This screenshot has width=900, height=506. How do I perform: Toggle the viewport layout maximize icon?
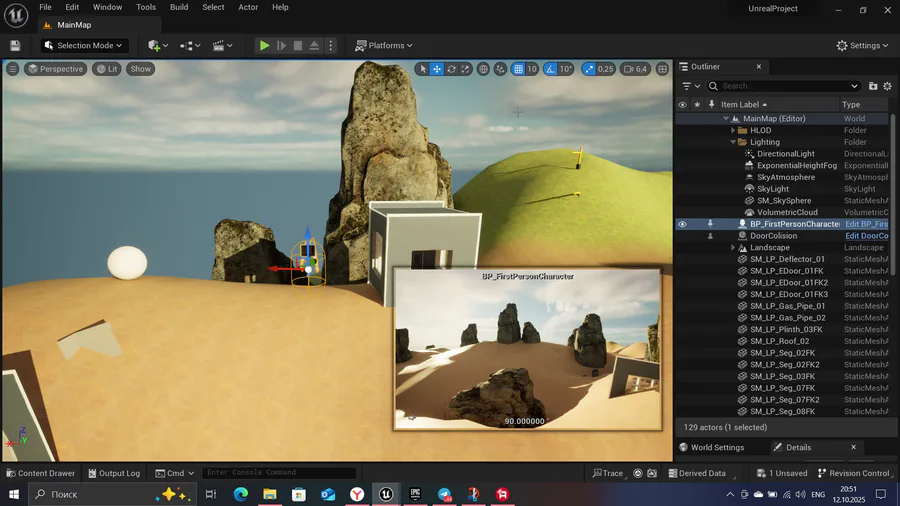[x=662, y=69]
